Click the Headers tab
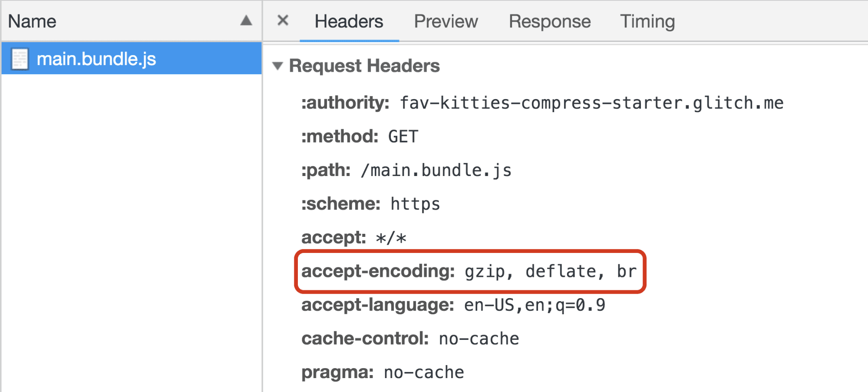Screen dimensions: 868x392 [349, 21]
